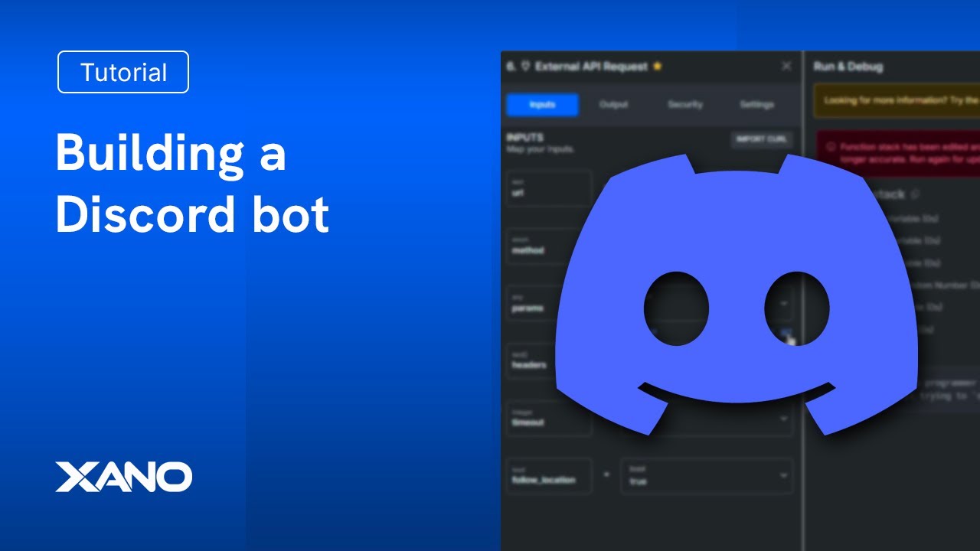This screenshot has width=980, height=551.
Task: Select the headers input row
Action: point(528,365)
